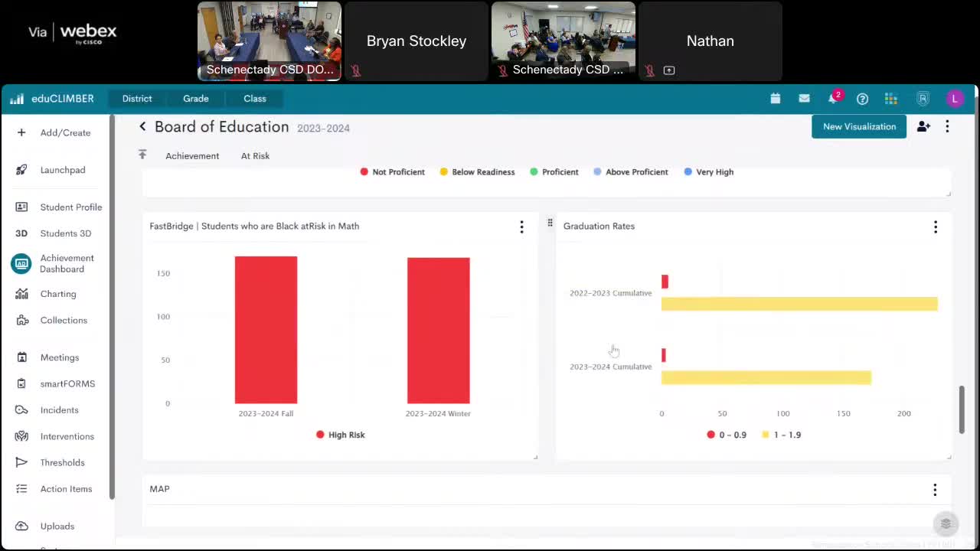Image resolution: width=980 pixels, height=551 pixels.
Task: Click the eduCLIMBER bar chart logo
Action: click(x=17, y=99)
